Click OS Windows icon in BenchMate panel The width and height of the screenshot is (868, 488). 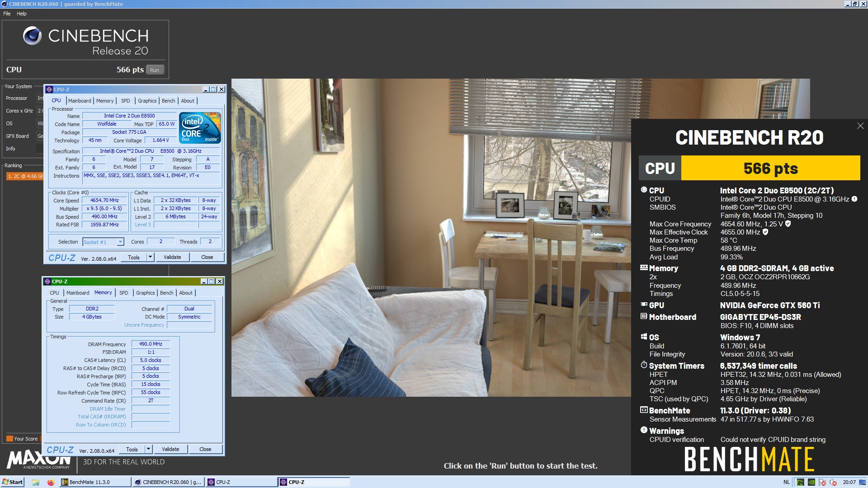644,337
